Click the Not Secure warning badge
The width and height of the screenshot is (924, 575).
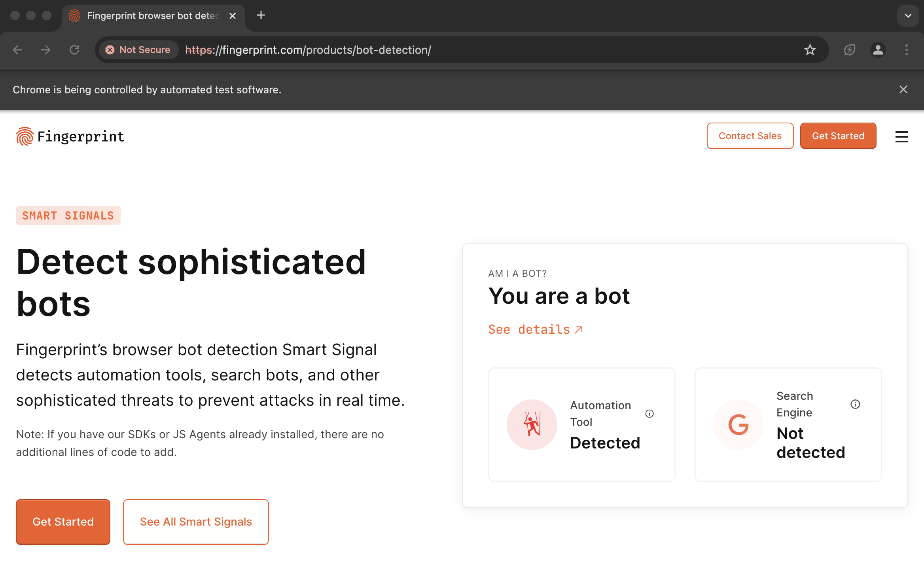click(x=138, y=50)
